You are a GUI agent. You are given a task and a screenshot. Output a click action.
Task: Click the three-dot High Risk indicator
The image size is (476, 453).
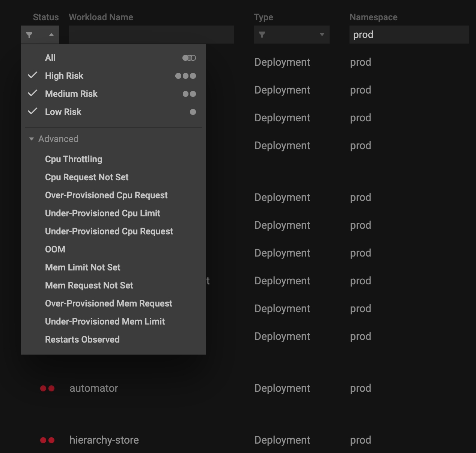click(185, 76)
